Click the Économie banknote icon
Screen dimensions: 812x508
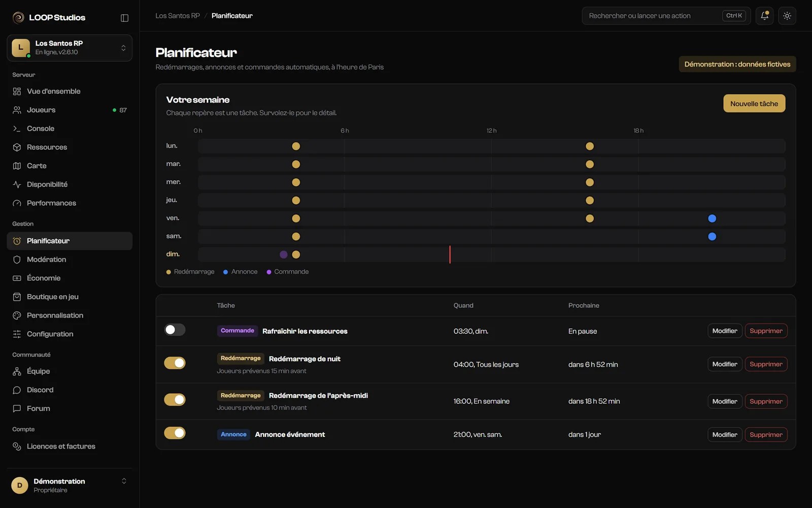coord(17,278)
